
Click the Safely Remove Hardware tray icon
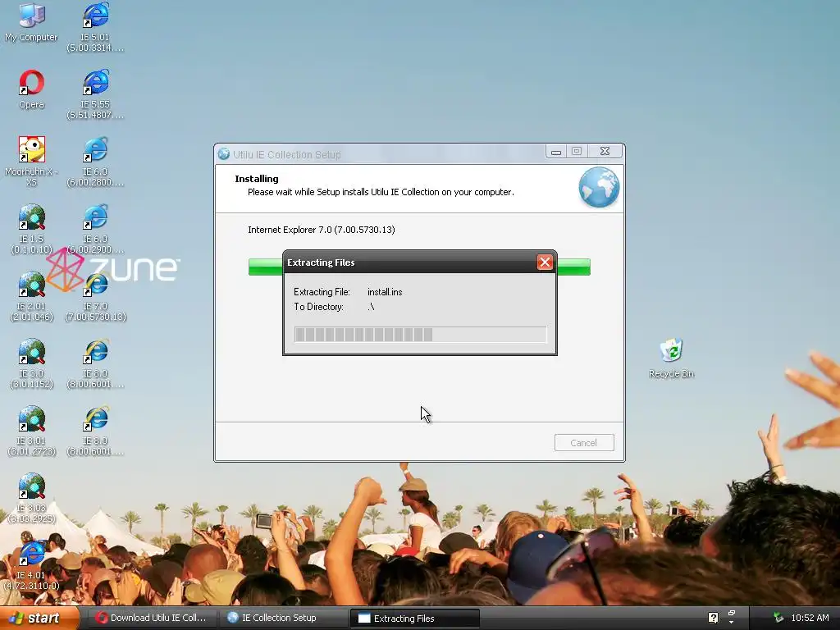(778, 618)
